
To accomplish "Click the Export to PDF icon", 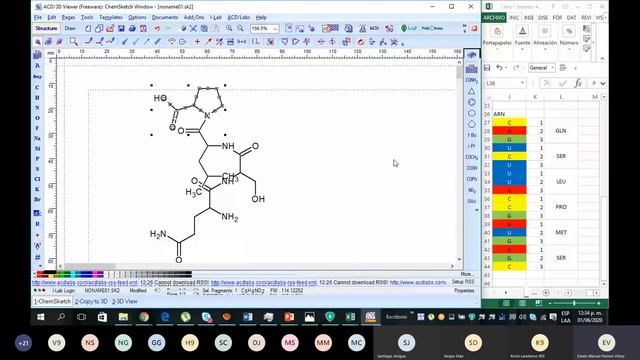I will click(143, 29).
